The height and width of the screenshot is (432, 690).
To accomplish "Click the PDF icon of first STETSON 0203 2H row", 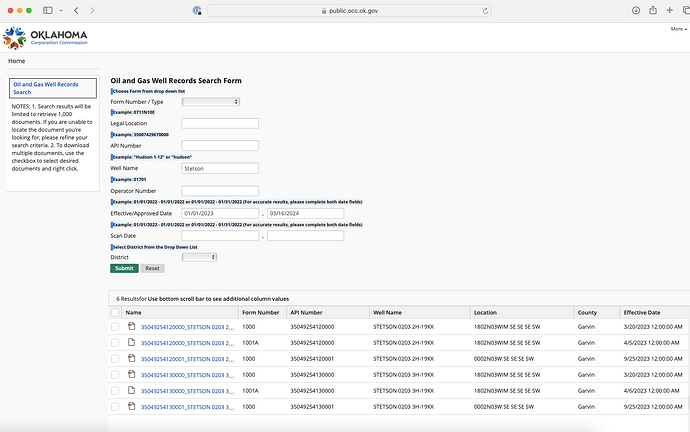I will coord(131,326).
